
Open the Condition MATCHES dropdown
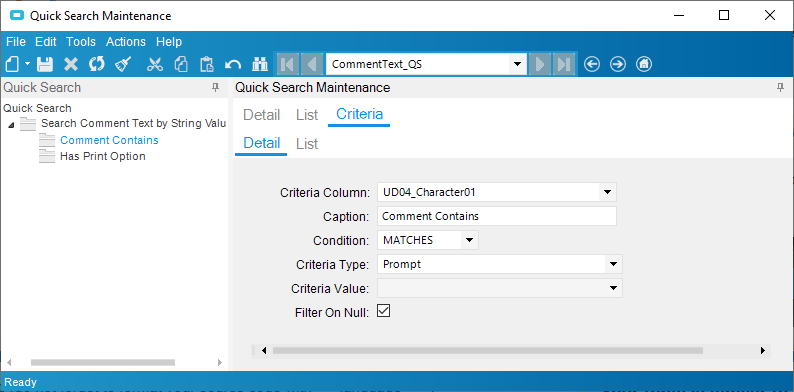469,240
